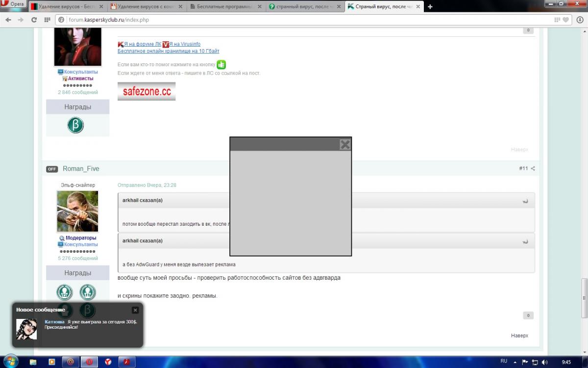Image resolution: width=588 pixels, height=368 pixels.
Task: Click the beta award badge under first Награды
Action: 75,125
